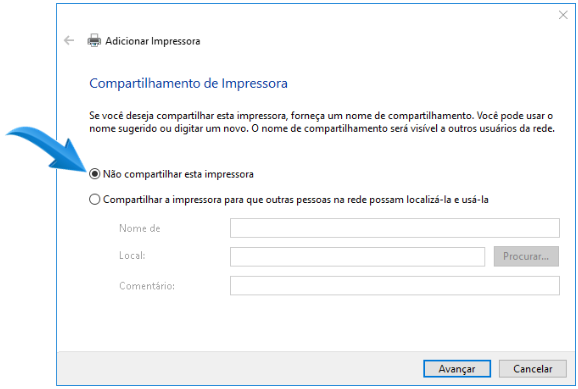Click the 'Comentário:' field label

(147, 286)
